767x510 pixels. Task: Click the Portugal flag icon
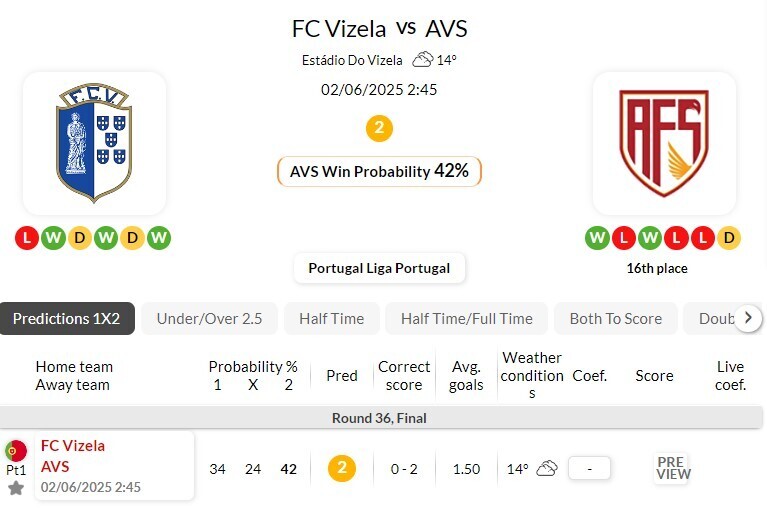16,451
